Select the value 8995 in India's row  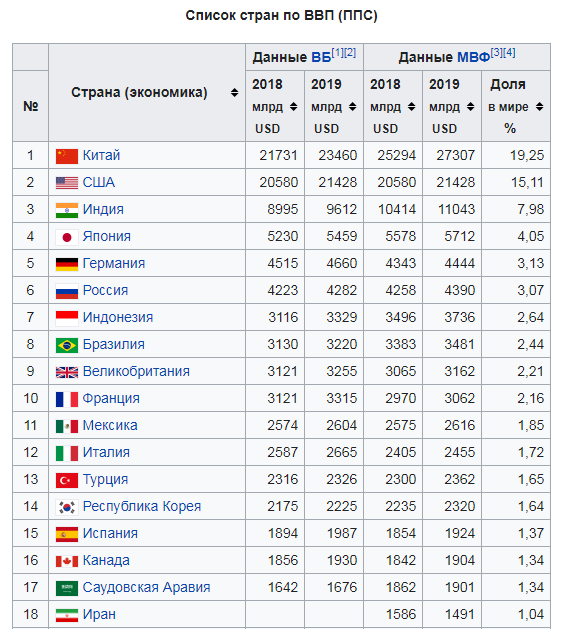tap(282, 209)
